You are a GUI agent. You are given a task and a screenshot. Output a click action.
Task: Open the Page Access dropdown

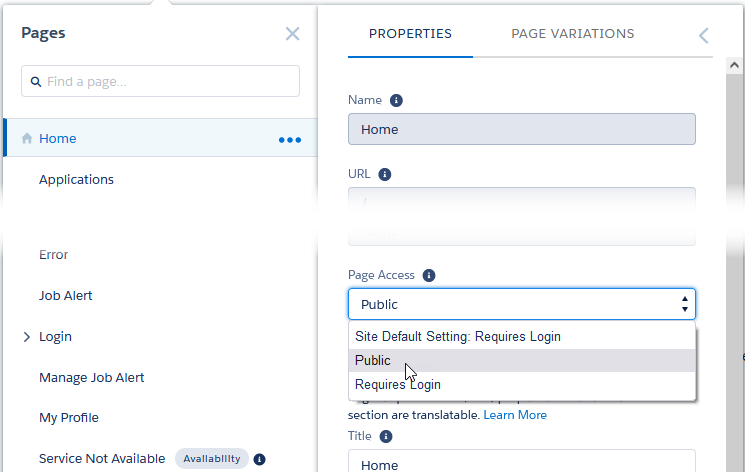(x=521, y=304)
